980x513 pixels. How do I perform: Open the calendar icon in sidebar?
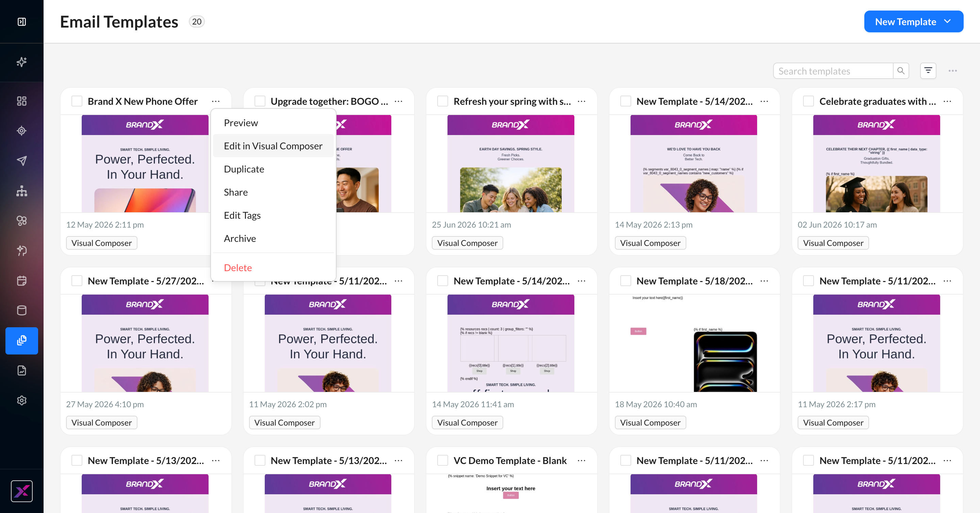pyautogui.click(x=22, y=281)
